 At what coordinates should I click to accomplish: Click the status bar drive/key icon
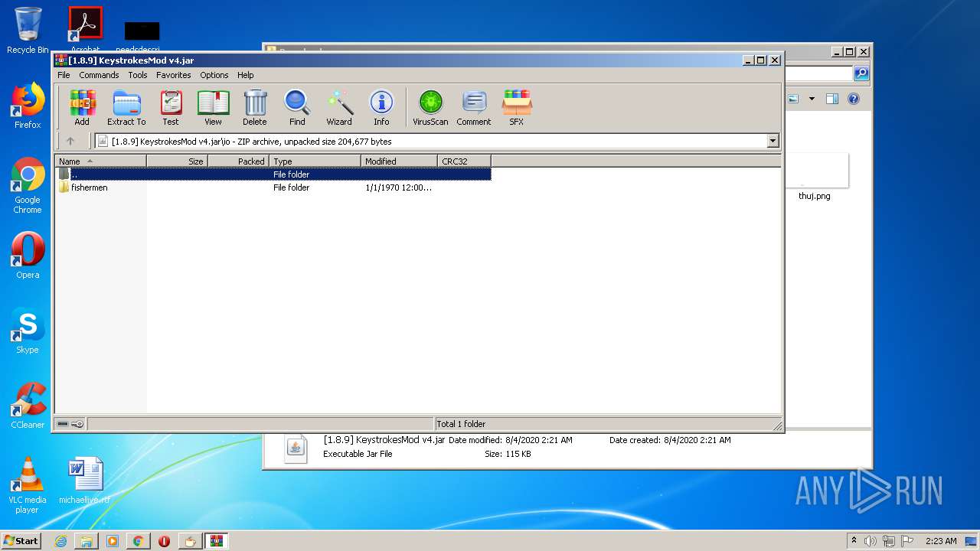(x=70, y=424)
